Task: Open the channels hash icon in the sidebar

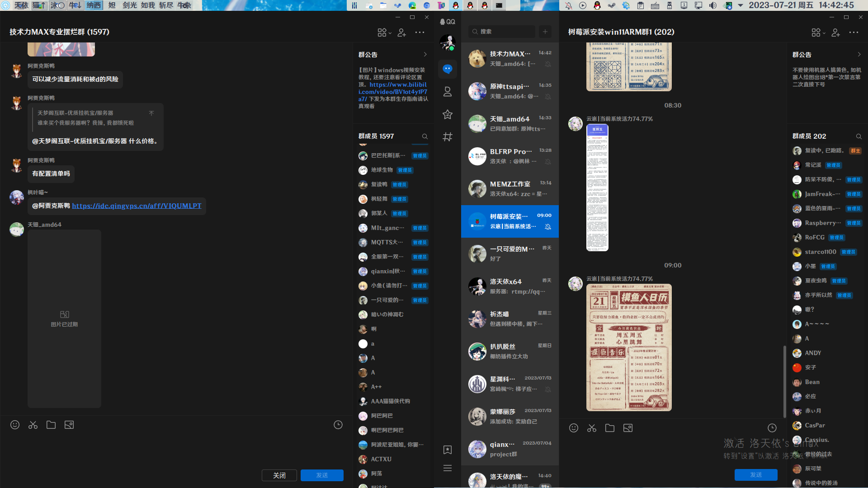Action: [448, 136]
